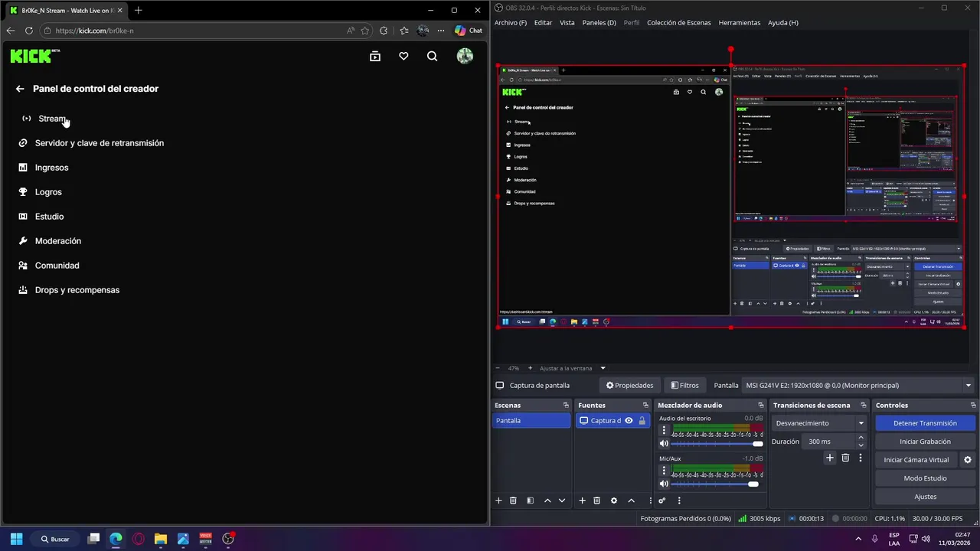Open the Vista menu in OBS
Image resolution: width=980 pixels, height=551 pixels.
tap(567, 23)
